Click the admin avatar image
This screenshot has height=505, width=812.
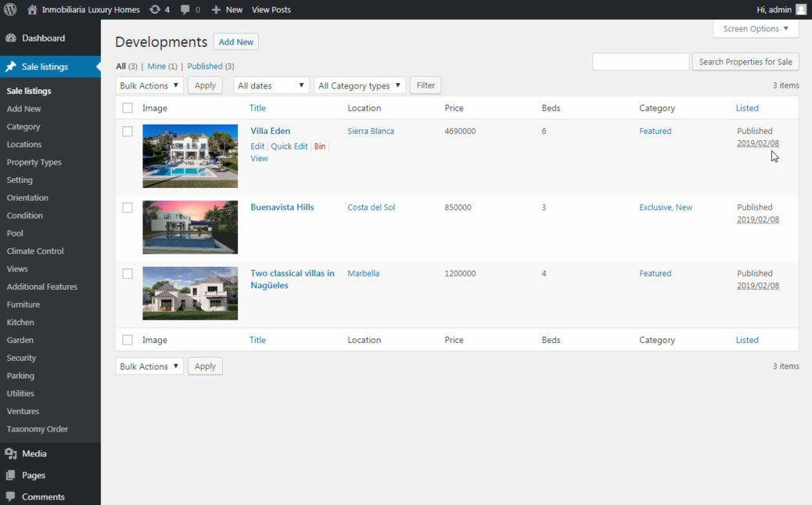point(800,9)
